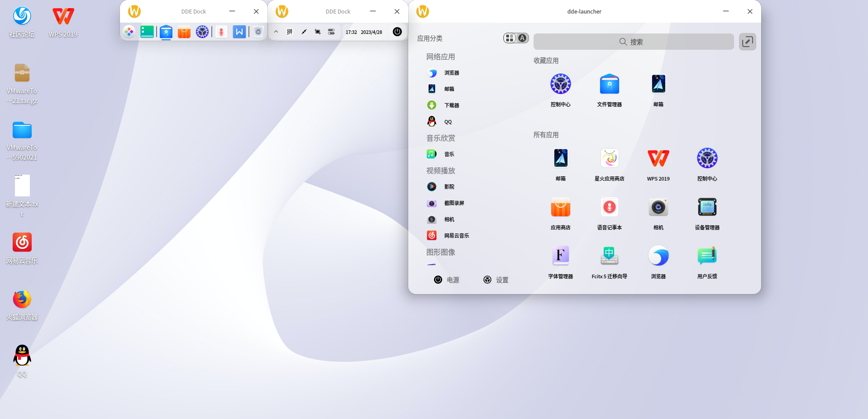
Task: Launch the orange app store icon in dock
Action: [184, 32]
